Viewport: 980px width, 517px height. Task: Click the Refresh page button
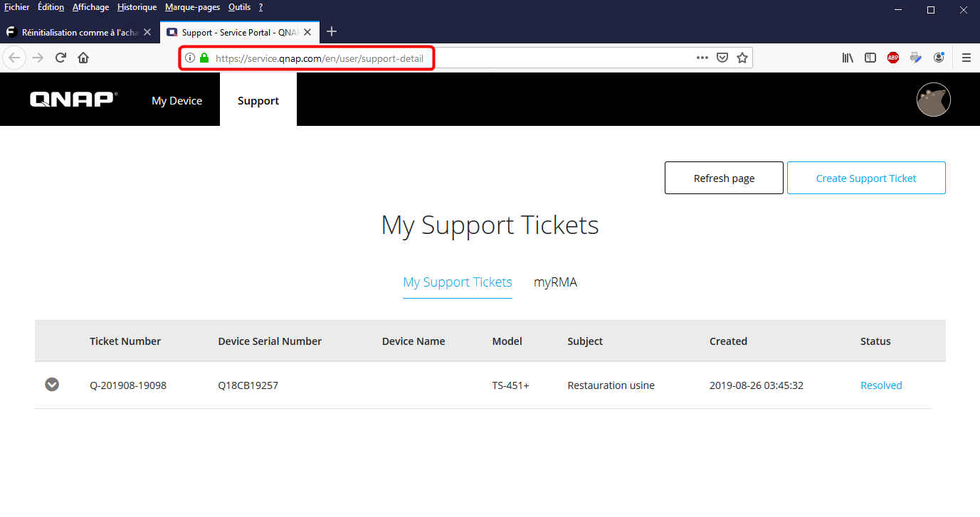coord(724,178)
